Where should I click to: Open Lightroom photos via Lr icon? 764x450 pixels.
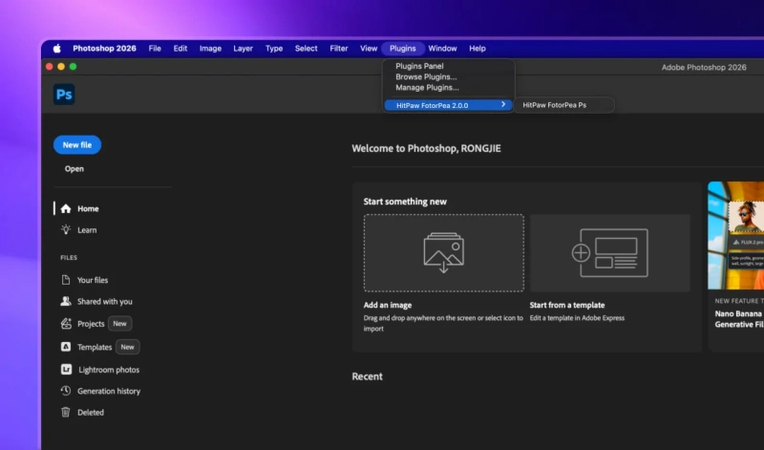66,370
